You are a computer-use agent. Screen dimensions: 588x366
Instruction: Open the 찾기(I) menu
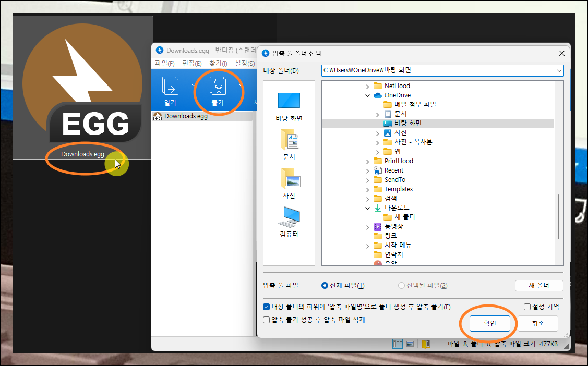pos(218,63)
